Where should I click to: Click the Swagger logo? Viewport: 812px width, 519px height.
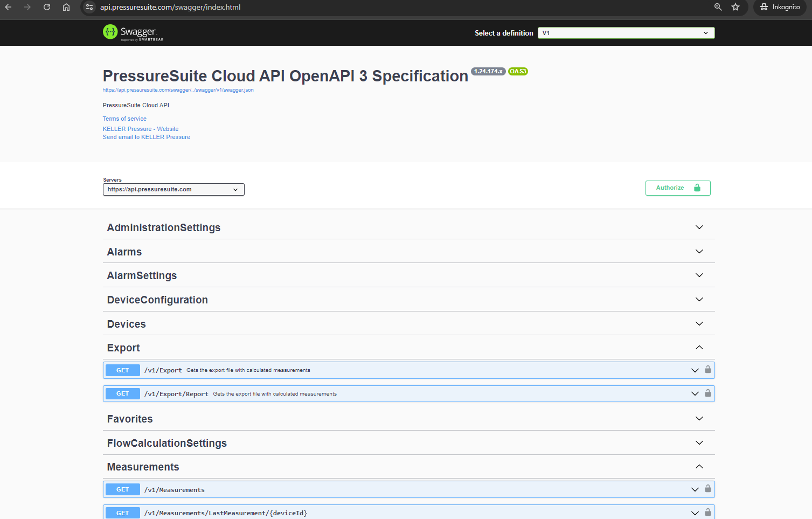coord(133,32)
